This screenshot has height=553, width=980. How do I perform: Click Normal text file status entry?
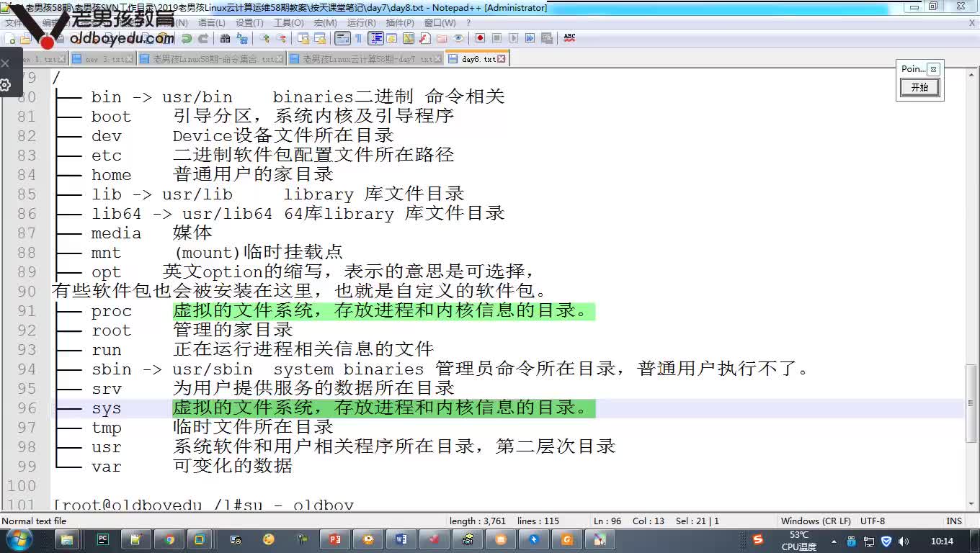coord(34,521)
